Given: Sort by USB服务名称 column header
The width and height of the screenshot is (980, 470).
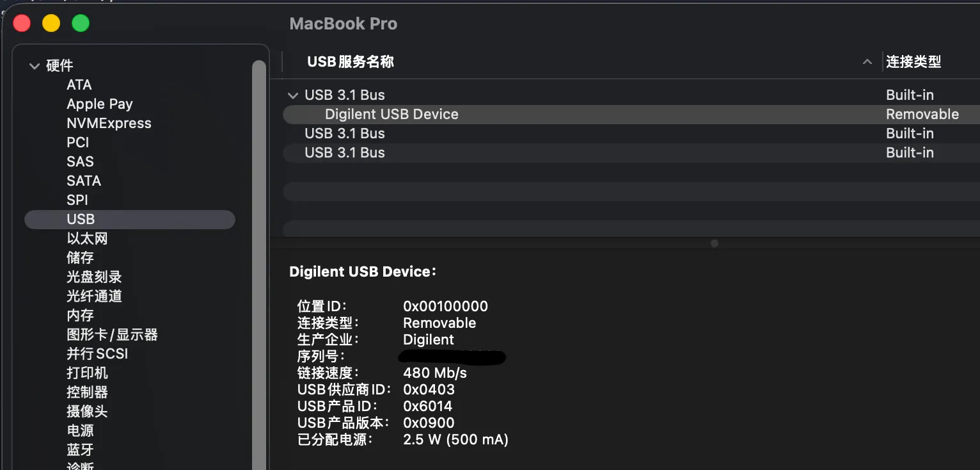Looking at the screenshot, I should click(x=351, y=62).
